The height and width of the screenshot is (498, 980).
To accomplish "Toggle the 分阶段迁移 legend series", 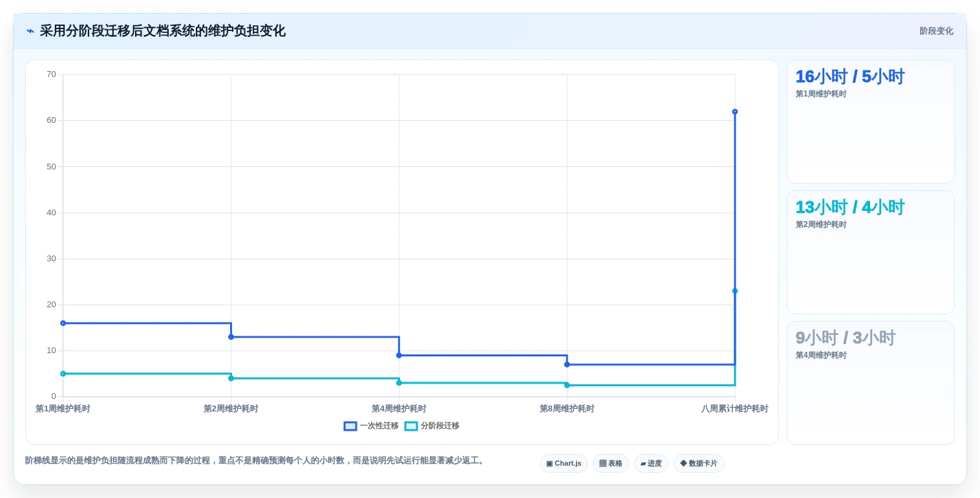I will click(432, 426).
